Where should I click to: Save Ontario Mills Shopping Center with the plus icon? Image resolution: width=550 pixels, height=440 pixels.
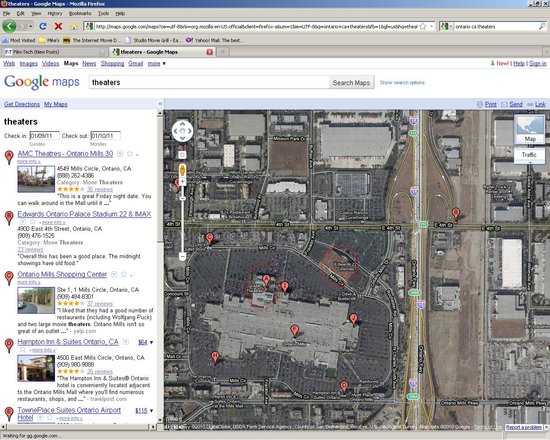pyautogui.click(x=114, y=274)
